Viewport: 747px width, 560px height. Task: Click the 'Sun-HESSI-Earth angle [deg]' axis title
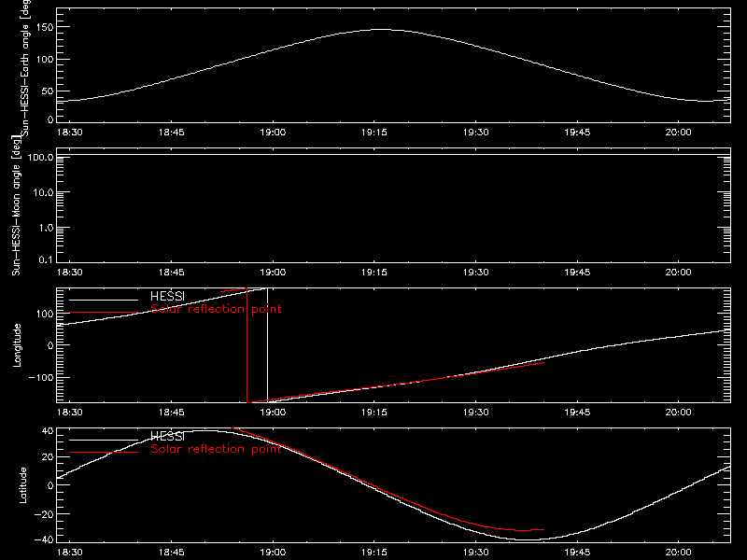(25, 67)
